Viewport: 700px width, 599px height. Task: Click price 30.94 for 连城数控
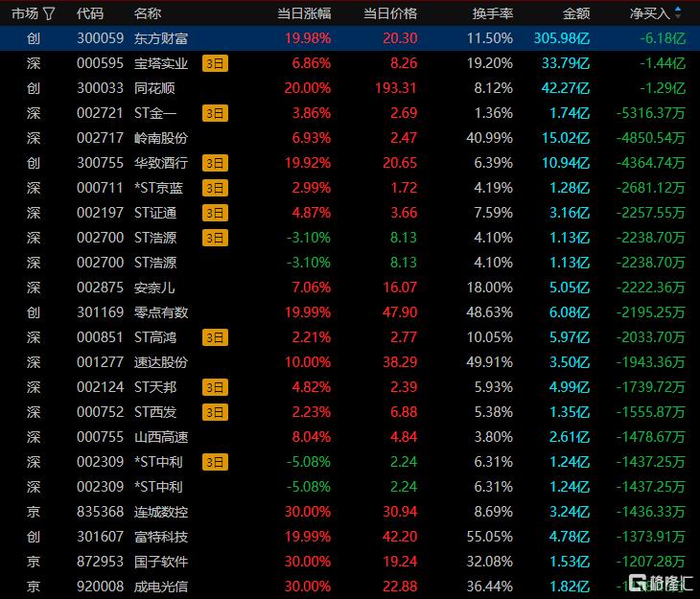click(x=400, y=512)
